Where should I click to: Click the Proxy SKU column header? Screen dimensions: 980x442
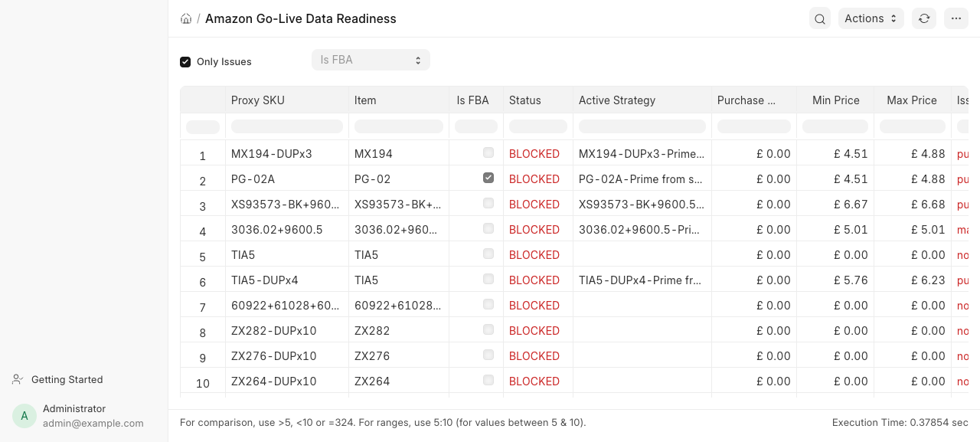click(x=287, y=100)
